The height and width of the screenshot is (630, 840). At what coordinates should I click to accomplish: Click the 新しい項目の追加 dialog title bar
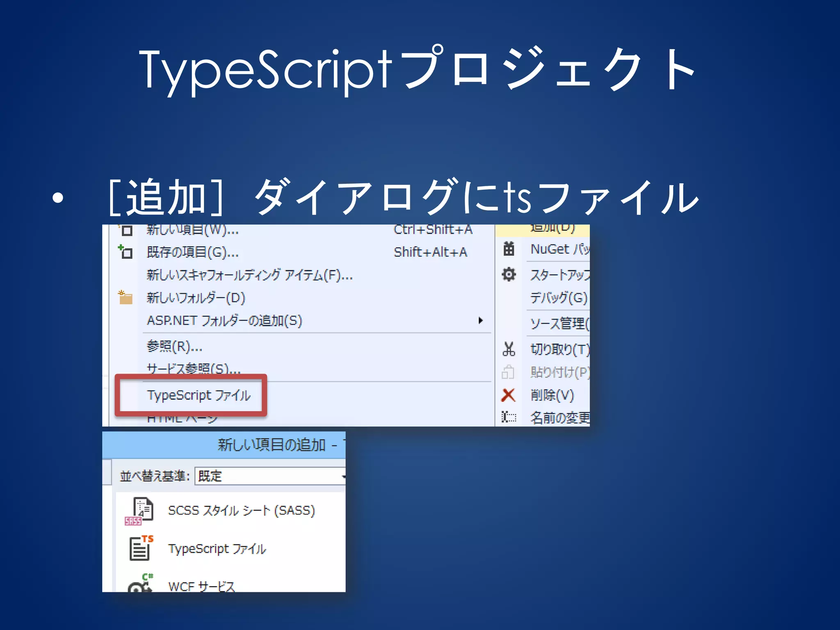[224, 445]
